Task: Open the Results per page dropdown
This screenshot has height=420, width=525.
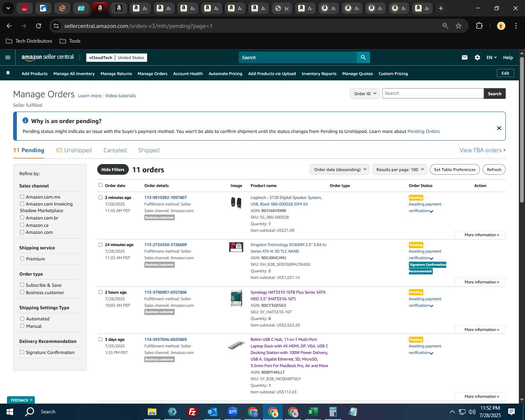Action: pyautogui.click(x=400, y=169)
